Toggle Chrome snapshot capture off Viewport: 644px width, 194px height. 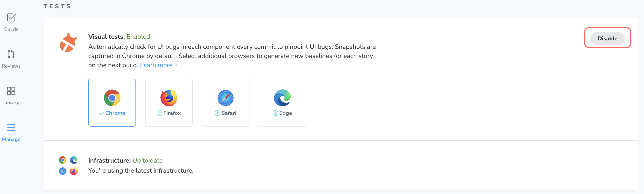[x=112, y=103]
